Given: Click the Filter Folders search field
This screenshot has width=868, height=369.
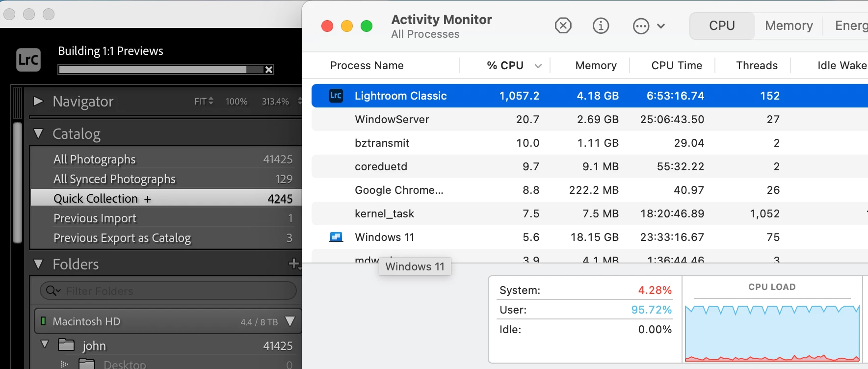Looking at the screenshot, I should tap(168, 290).
